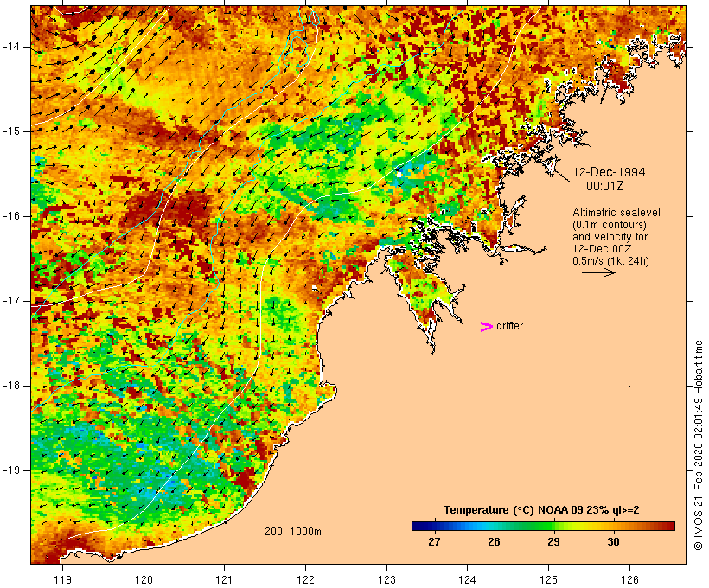Viewport: 709px width, 588px height.
Task: Click the colorbar tick label '29'
Action: tap(553, 542)
